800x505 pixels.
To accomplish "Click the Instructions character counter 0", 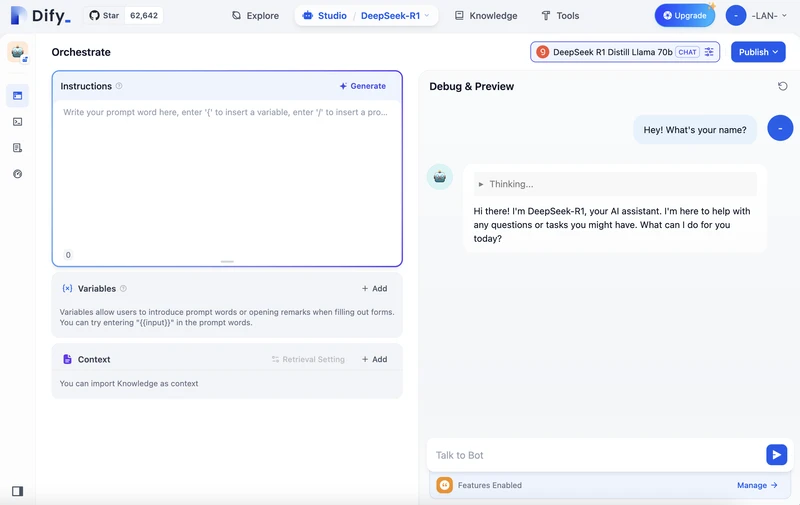I will point(68,255).
